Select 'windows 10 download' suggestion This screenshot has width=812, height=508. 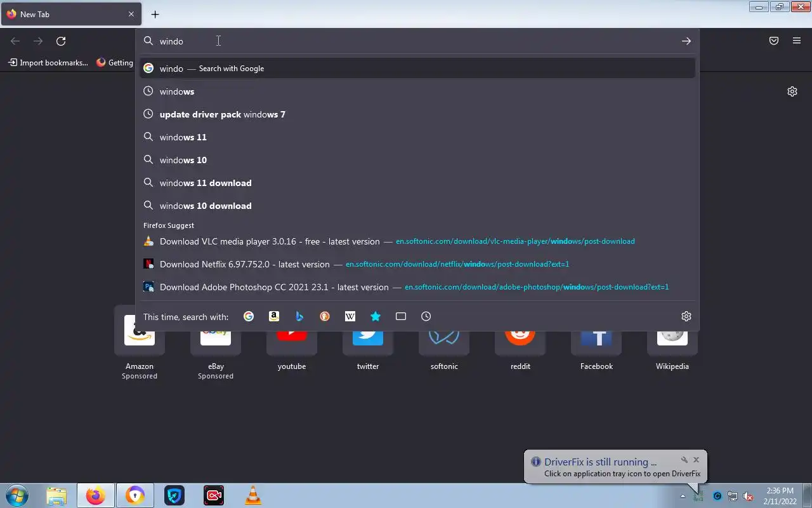417,206
